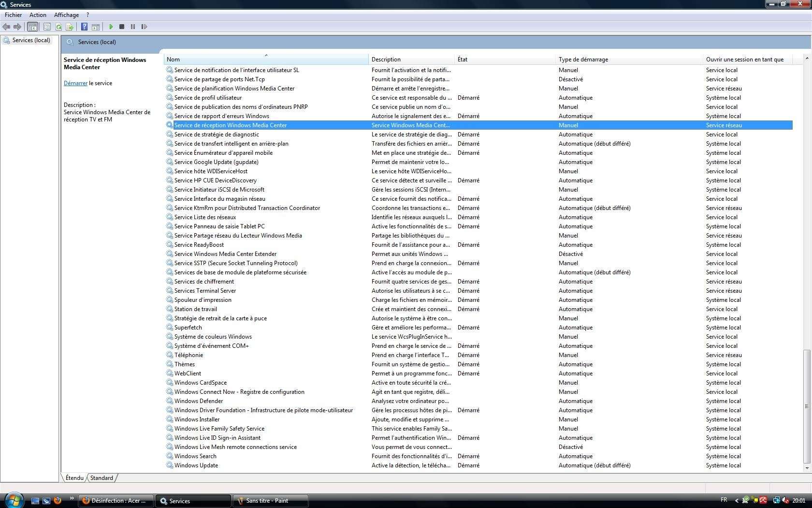Open the Windows Start orb
The image size is (812, 508).
pos(14,500)
